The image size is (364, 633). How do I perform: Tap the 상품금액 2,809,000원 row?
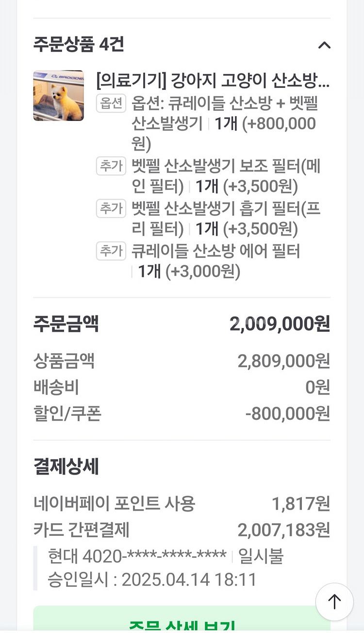[182, 361]
